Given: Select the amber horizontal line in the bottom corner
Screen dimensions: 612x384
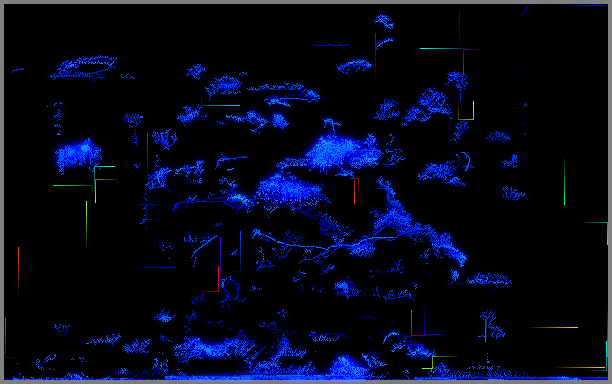Looking at the screenshot, I should (580, 368).
